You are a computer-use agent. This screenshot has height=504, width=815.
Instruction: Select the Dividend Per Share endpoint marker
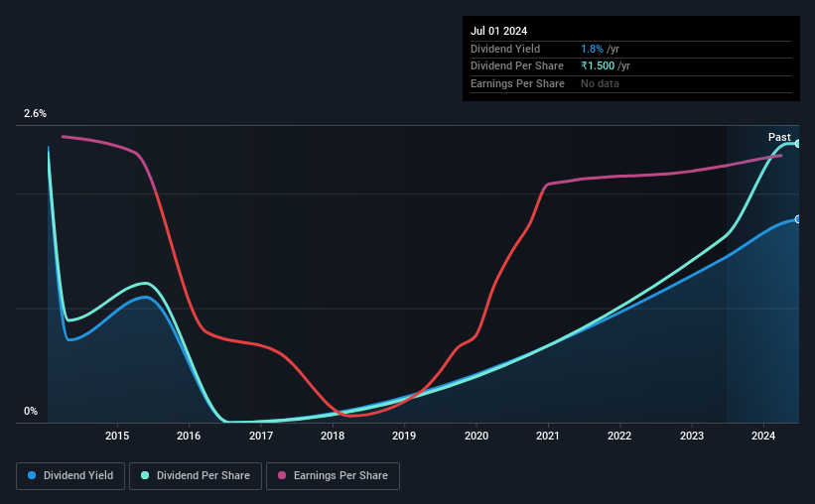tap(798, 144)
